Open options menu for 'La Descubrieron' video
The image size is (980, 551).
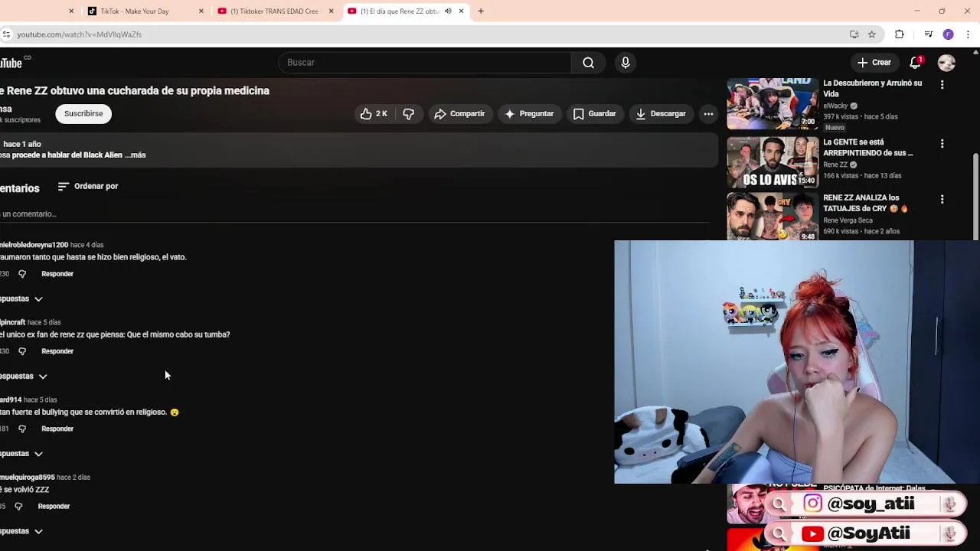(942, 85)
